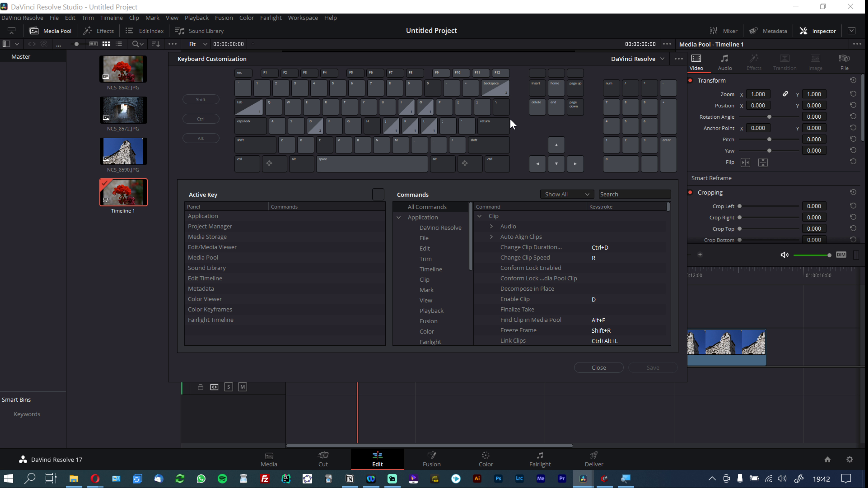
Task: Expand the Audio command group
Action: tap(491, 226)
